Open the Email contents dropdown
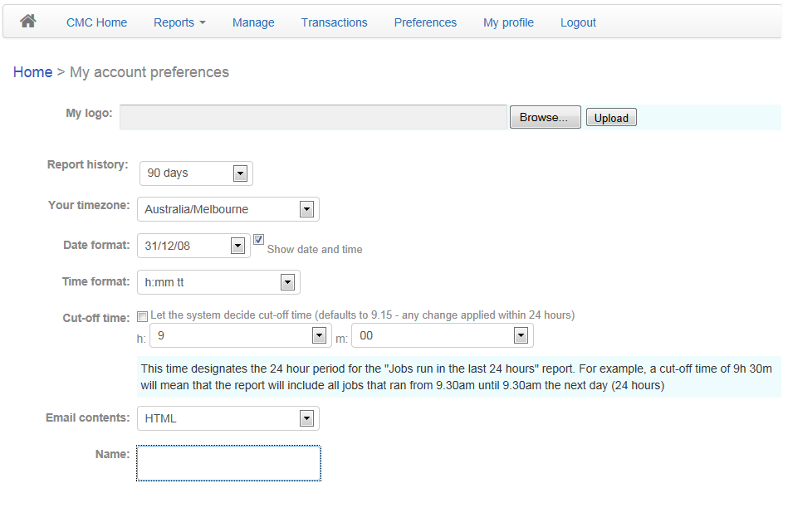The image size is (788, 532). click(x=228, y=418)
